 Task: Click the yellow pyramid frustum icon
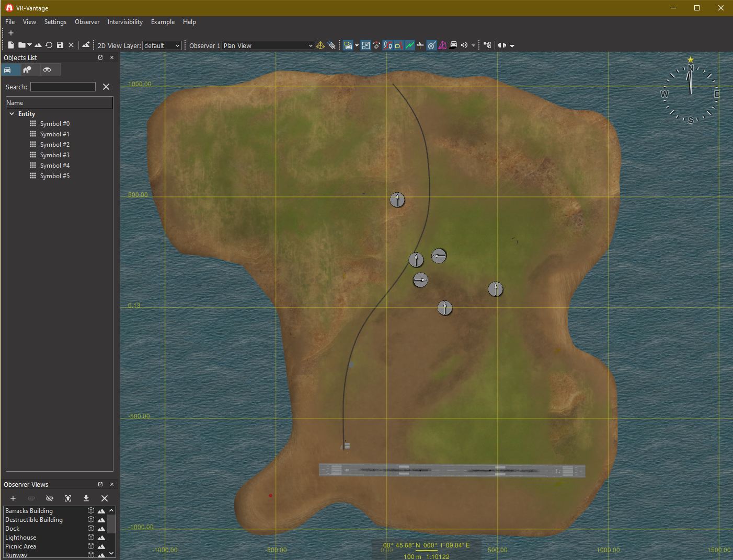(x=320, y=45)
